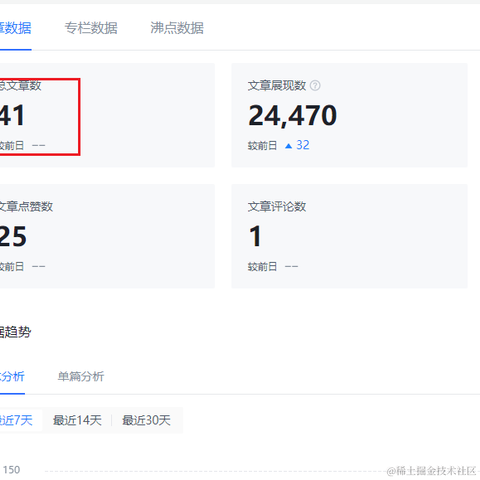
Task: Switch to the 专栏数据 tab
Action: (91, 28)
